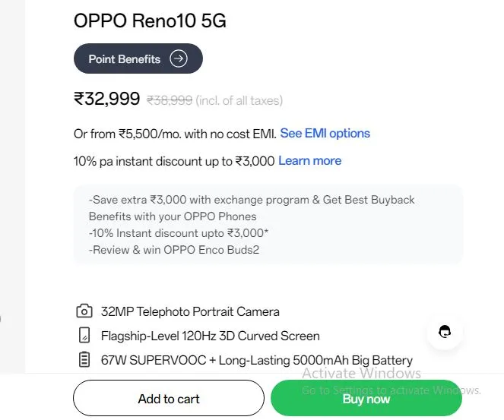Click the exchange program offer text
The width and height of the screenshot is (504, 420).
[x=252, y=208]
